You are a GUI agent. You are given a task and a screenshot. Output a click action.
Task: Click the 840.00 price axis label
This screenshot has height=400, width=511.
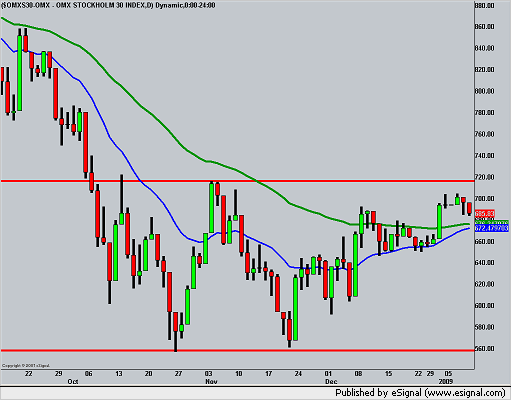(485, 48)
